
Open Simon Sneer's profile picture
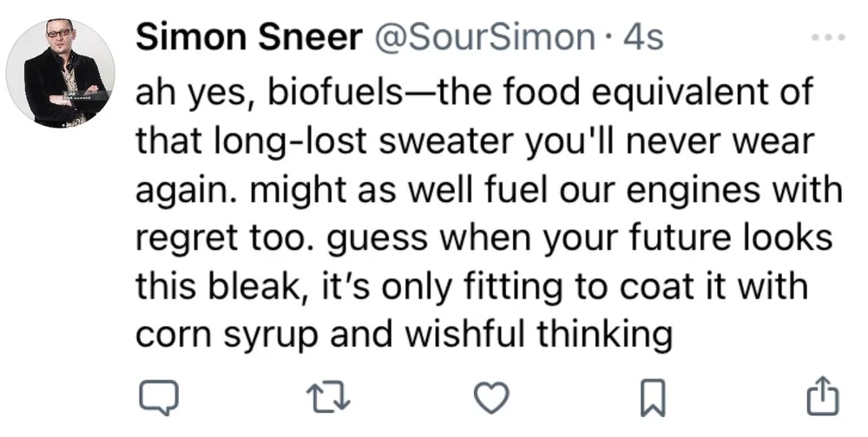pos(61,73)
